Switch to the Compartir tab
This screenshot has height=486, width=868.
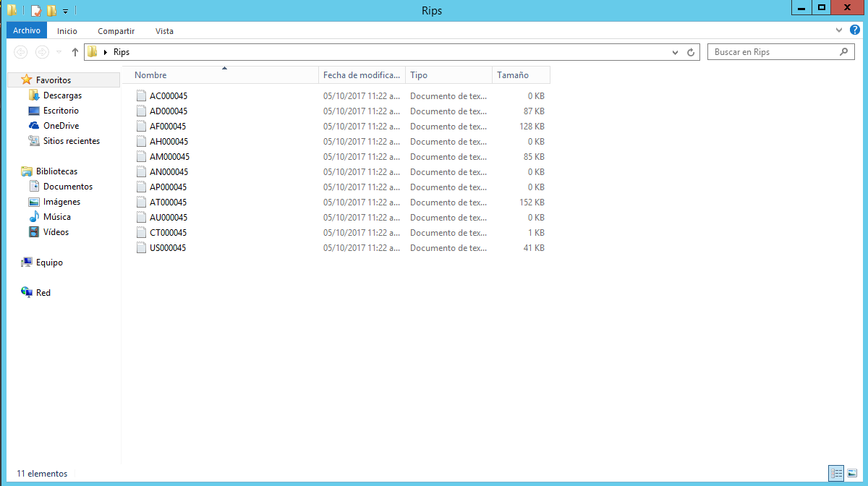coord(116,31)
